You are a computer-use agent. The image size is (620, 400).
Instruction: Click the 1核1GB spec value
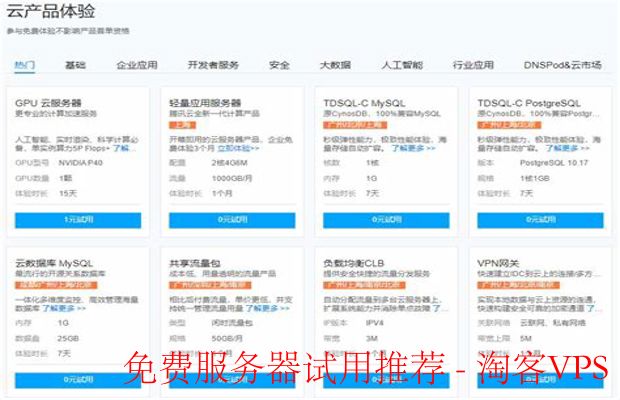[x=535, y=178]
